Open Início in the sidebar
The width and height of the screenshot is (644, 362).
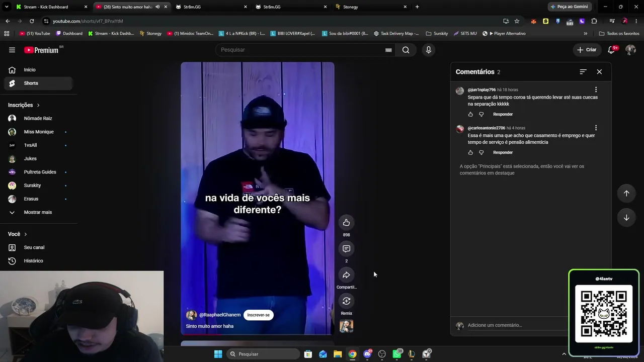pyautogui.click(x=38, y=70)
